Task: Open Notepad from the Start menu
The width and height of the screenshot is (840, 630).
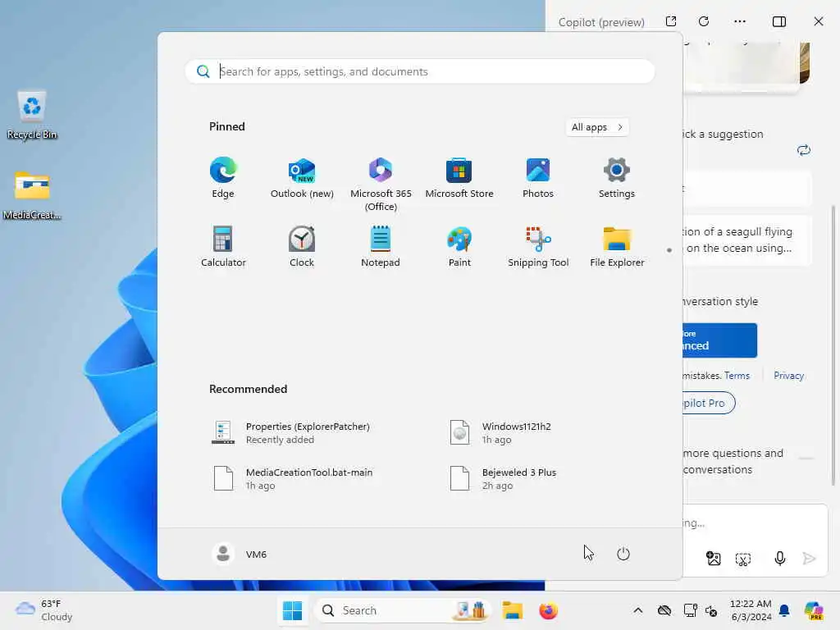Action: [x=381, y=246]
